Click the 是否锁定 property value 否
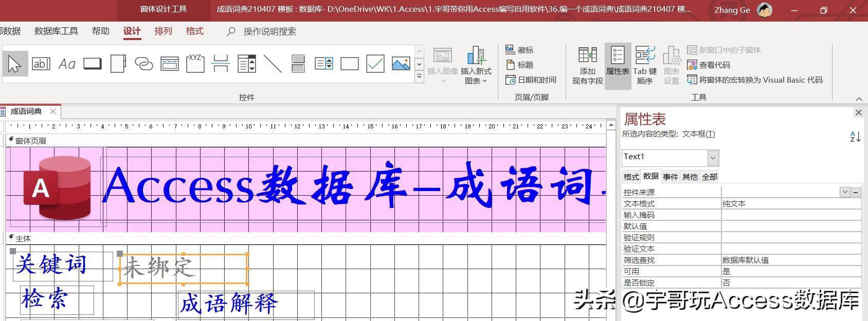The height and width of the screenshot is (321, 868). point(791,282)
